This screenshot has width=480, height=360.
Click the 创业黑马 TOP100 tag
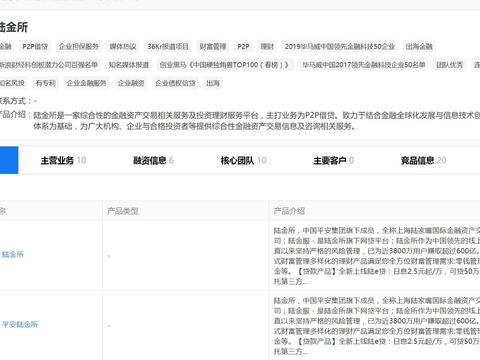(225, 65)
